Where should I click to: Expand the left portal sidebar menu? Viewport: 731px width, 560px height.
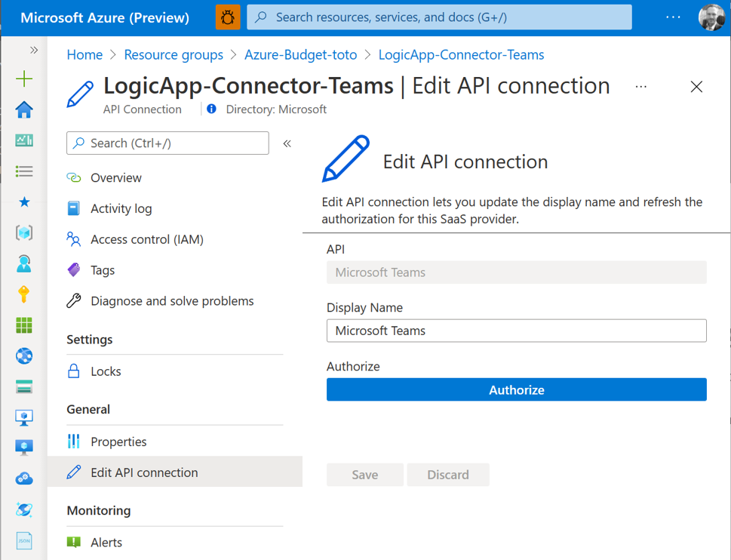[x=33, y=50]
